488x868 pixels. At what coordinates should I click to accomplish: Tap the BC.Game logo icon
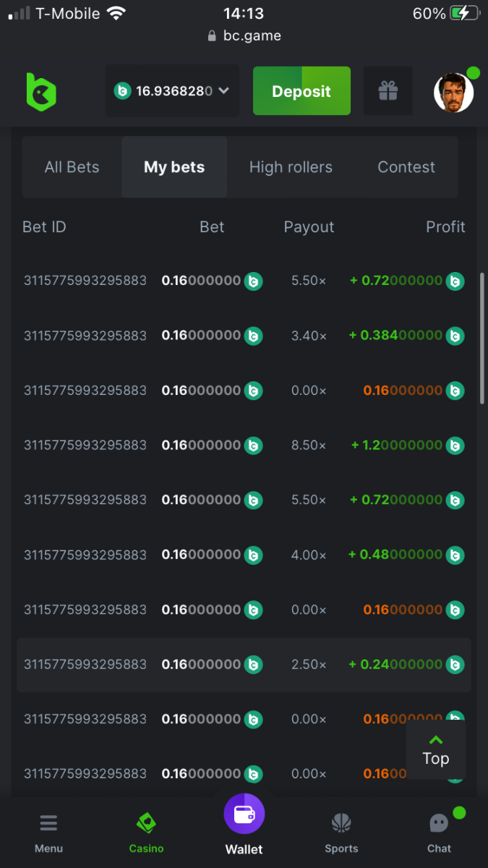(41, 92)
